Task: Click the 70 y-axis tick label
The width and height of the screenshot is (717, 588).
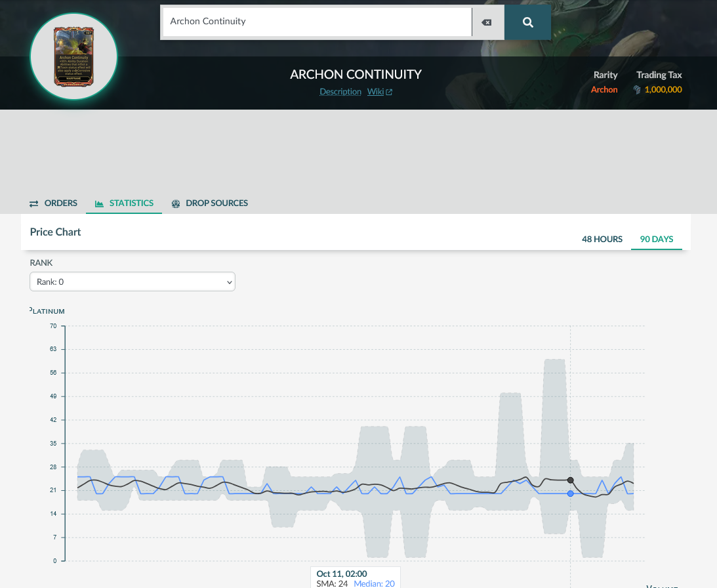Action: (54, 326)
